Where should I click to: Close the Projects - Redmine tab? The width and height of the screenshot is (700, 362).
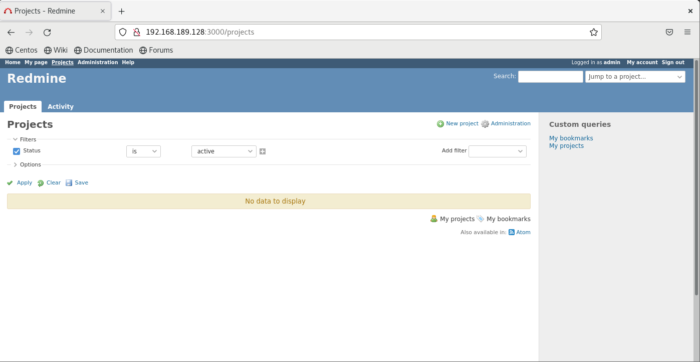[102, 11]
